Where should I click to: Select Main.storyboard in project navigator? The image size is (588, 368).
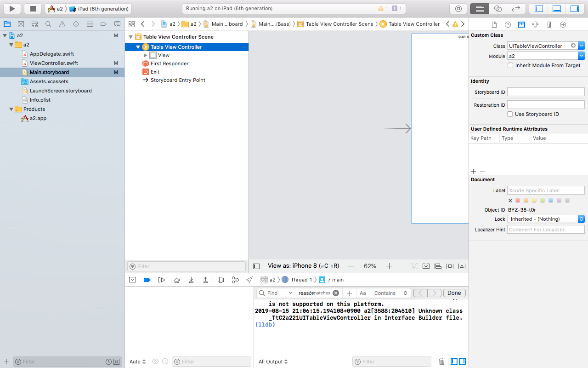[x=49, y=72]
